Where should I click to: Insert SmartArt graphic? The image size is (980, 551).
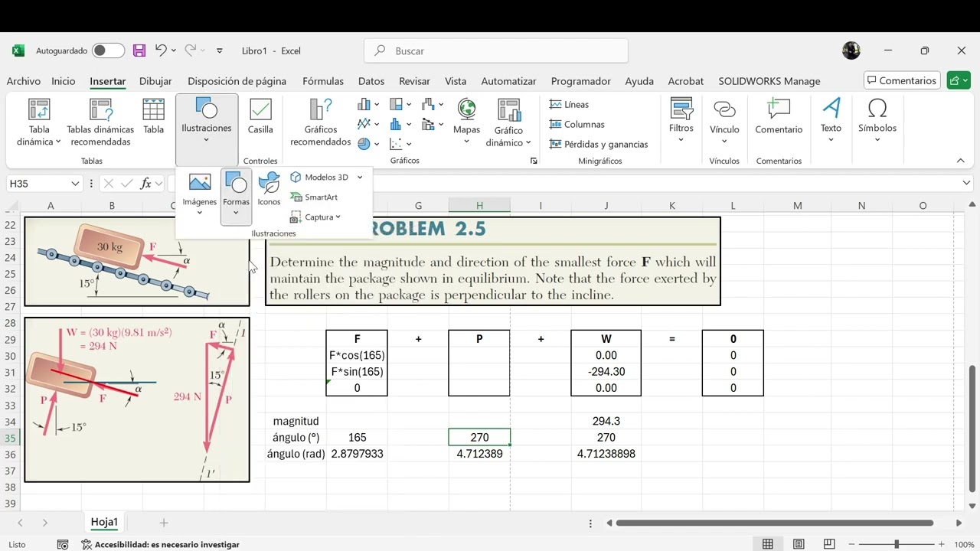pos(314,197)
